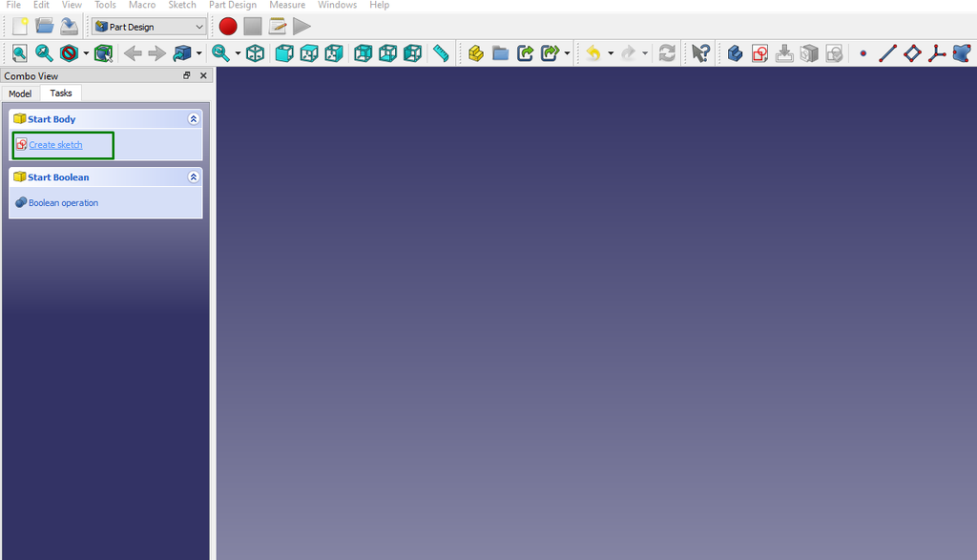Collapse the Start Boolean section

tap(193, 176)
